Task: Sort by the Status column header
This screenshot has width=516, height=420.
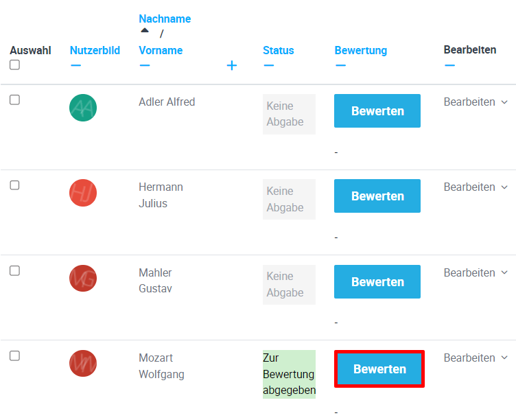Action: (x=278, y=50)
